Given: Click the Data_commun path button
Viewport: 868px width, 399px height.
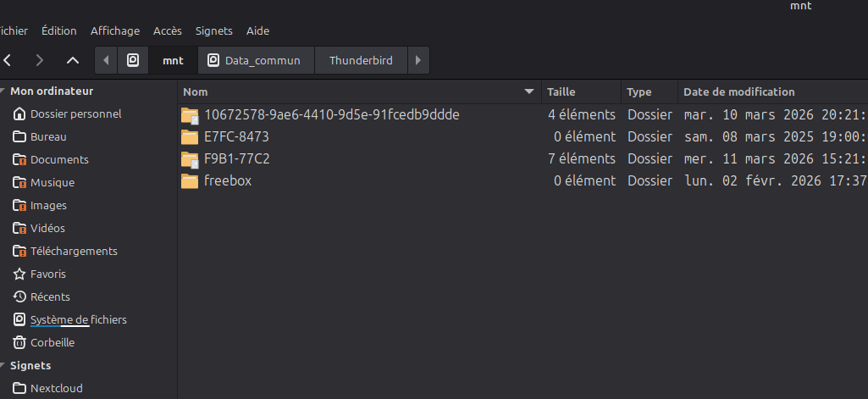Looking at the screenshot, I should [x=255, y=60].
